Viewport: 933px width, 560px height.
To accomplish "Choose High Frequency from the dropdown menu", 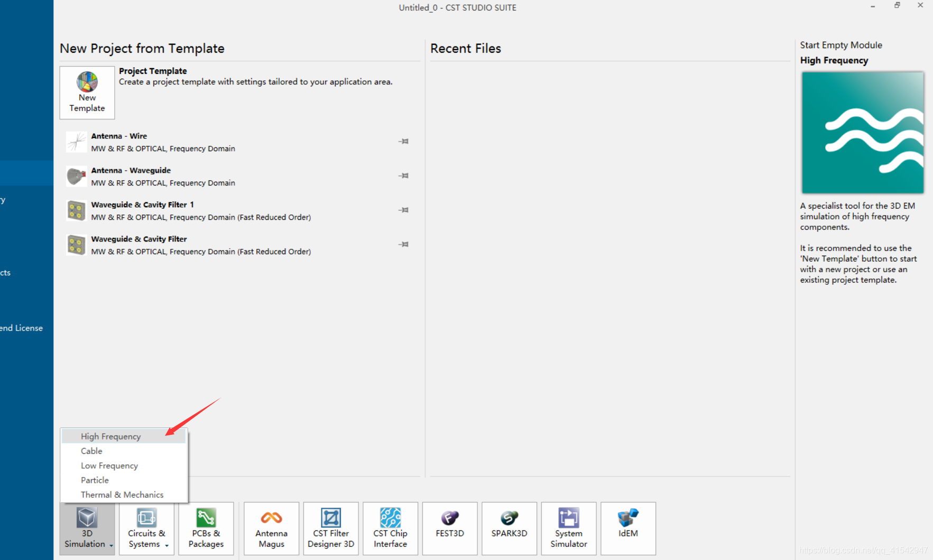I will (x=124, y=436).
